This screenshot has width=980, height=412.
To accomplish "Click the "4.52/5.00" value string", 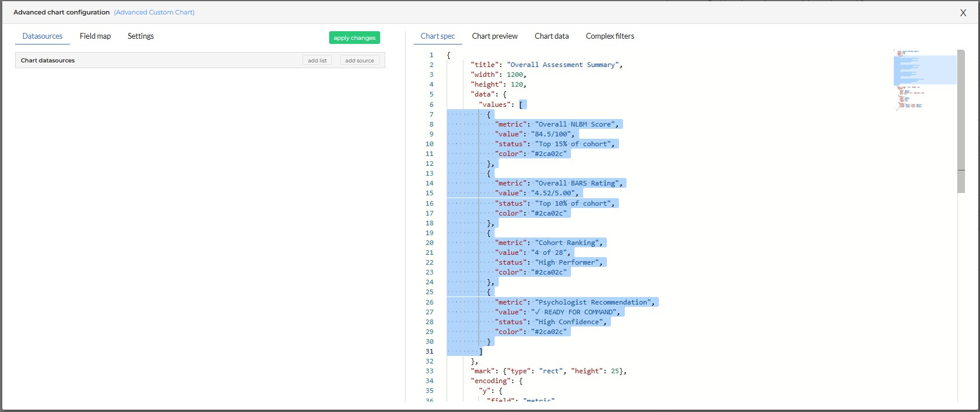I will click(x=553, y=193).
